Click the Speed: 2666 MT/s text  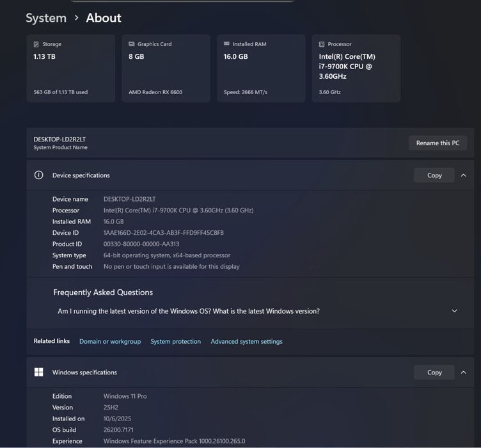pos(246,92)
